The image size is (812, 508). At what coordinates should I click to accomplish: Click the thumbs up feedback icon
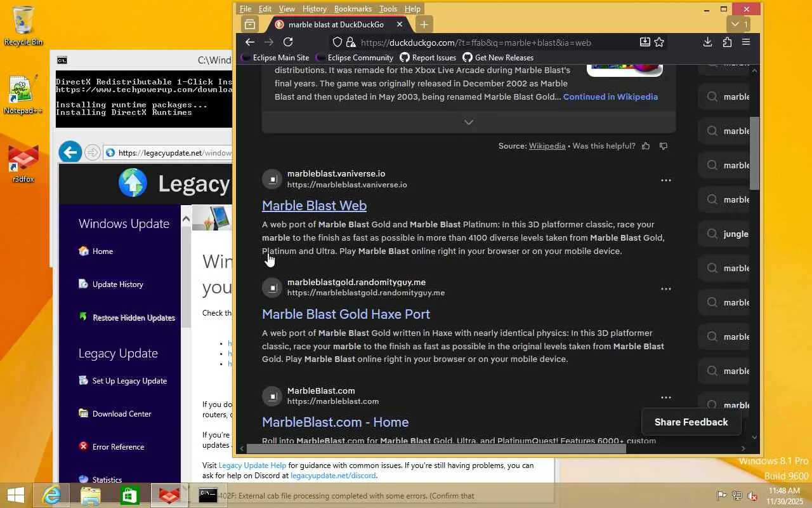tap(646, 146)
